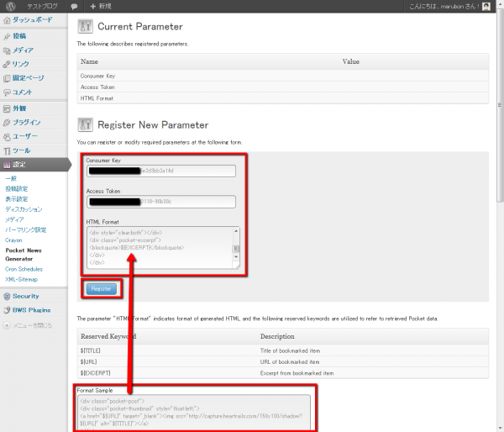Click the Security menu label
504x432 pixels.
(26, 296)
